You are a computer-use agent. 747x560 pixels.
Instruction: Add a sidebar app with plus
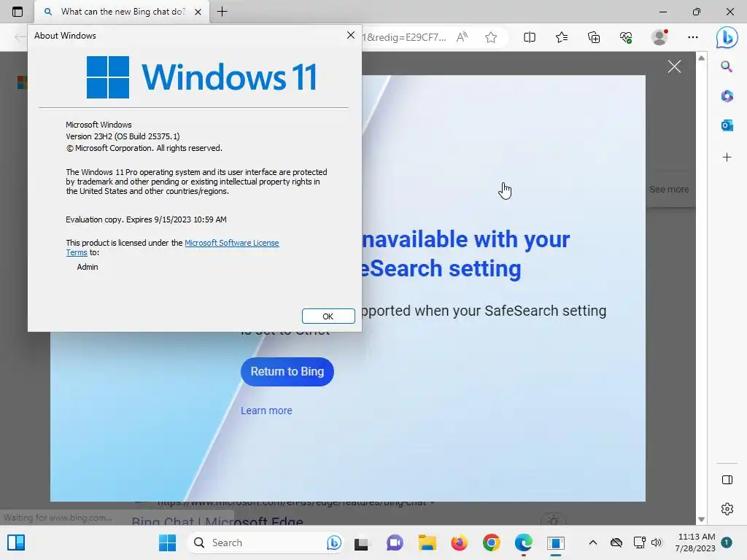tap(727, 157)
